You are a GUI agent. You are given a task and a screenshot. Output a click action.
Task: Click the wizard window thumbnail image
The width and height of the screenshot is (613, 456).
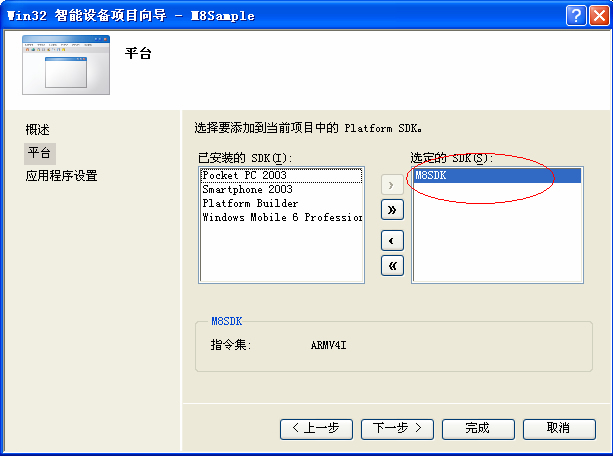click(x=66, y=65)
